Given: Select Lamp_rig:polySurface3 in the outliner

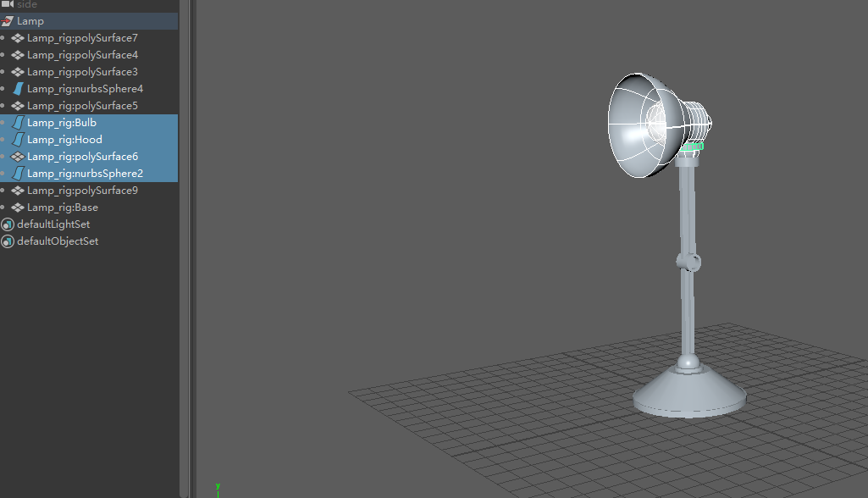Looking at the screenshot, I should tap(82, 72).
